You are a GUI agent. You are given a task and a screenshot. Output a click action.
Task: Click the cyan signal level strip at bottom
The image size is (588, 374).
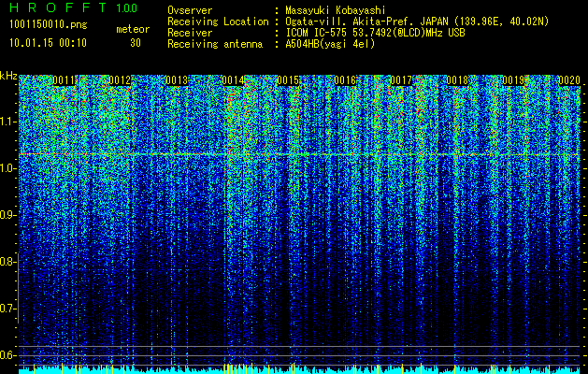tap(300, 370)
